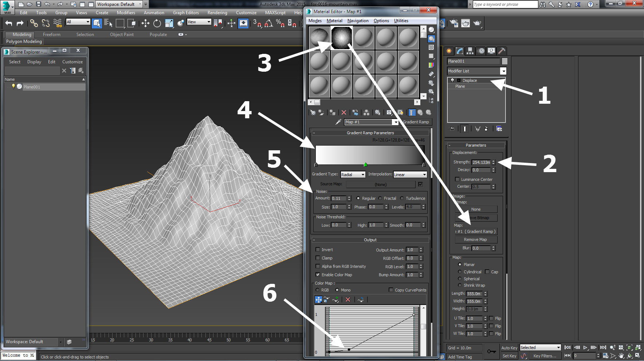Image resolution: width=644 pixels, height=361 pixels.
Task: Click the Play Animation button
Action: point(585,348)
